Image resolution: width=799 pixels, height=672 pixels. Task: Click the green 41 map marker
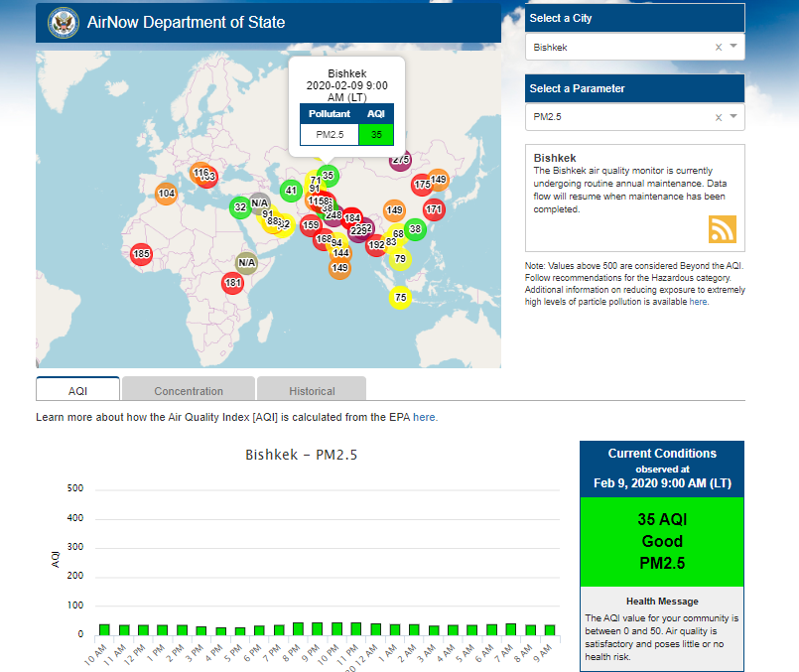(291, 191)
